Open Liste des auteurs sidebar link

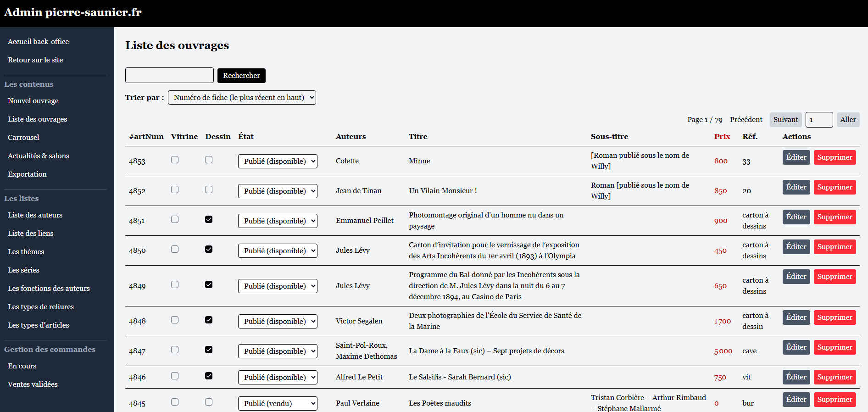[x=35, y=215]
